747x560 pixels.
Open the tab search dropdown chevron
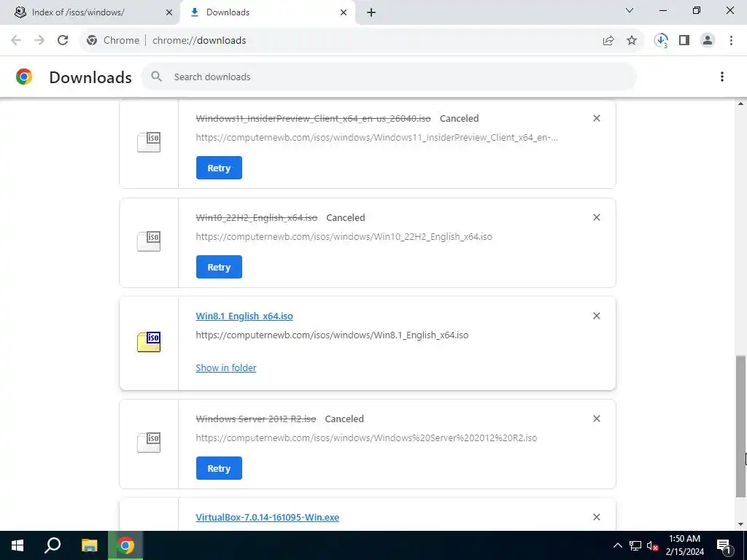630,10
